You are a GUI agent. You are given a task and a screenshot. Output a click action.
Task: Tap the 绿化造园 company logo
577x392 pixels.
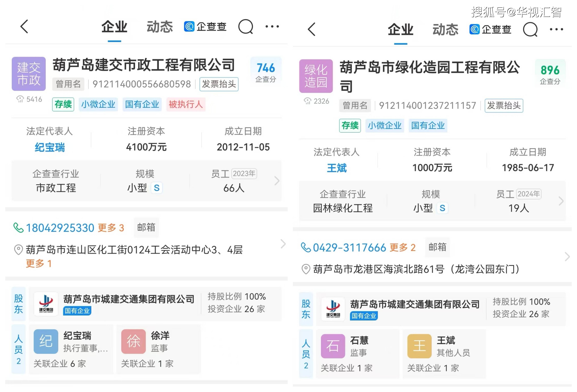pyautogui.click(x=316, y=76)
